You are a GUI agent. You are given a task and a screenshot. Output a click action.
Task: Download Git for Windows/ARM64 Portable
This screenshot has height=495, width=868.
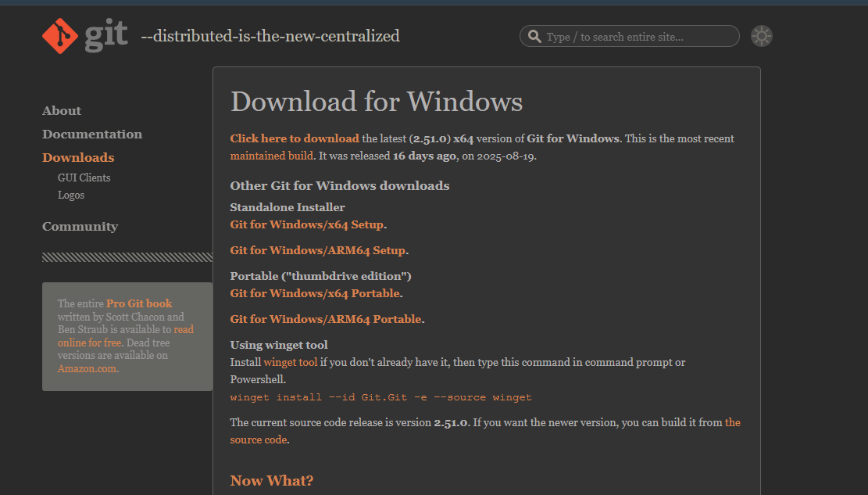[326, 319]
